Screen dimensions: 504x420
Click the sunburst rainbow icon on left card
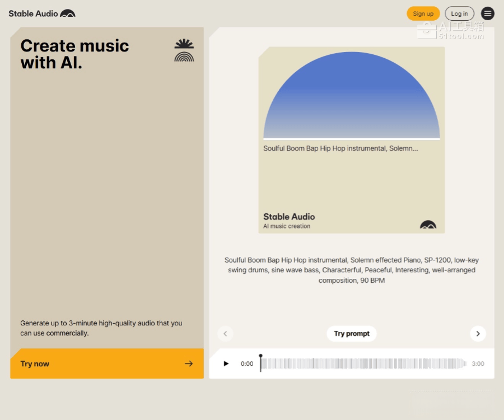184,50
